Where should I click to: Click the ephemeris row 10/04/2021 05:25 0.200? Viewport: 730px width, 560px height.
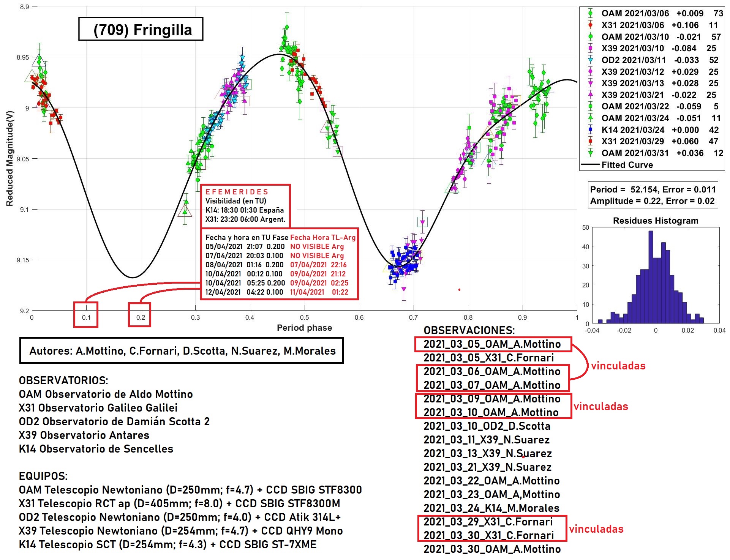pyautogui.click(x=245, y=283)
